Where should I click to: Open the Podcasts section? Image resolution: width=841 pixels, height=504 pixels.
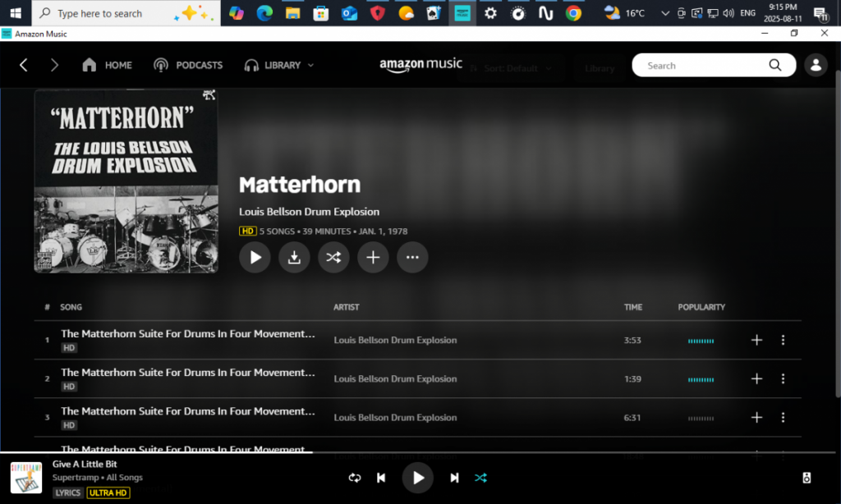188,66
